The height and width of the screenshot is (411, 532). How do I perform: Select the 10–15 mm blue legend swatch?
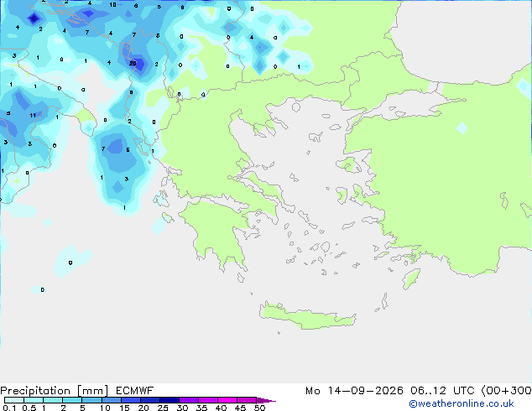(x=111, y=400)
